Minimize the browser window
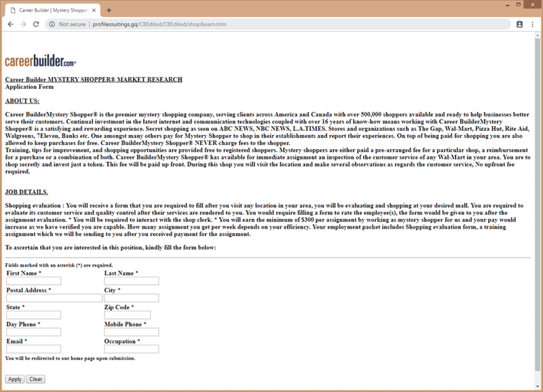Viewport: 543px width, 392px height. tap(507, 5)
